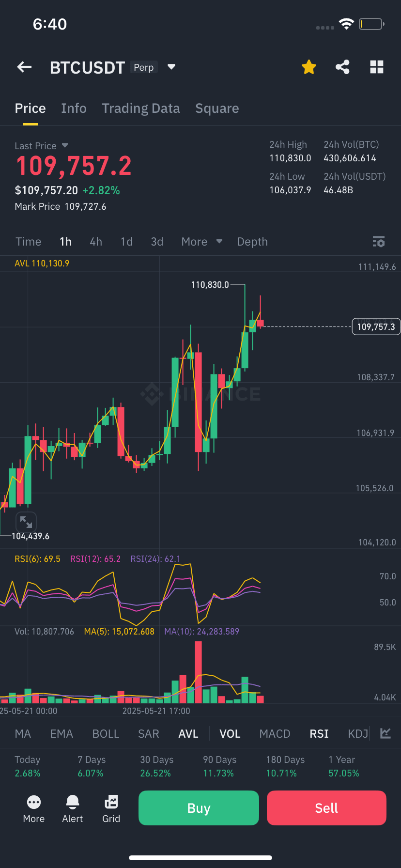Toggle the RSI sub-indicator
This screenshot has height=868, width=401.
319,734
